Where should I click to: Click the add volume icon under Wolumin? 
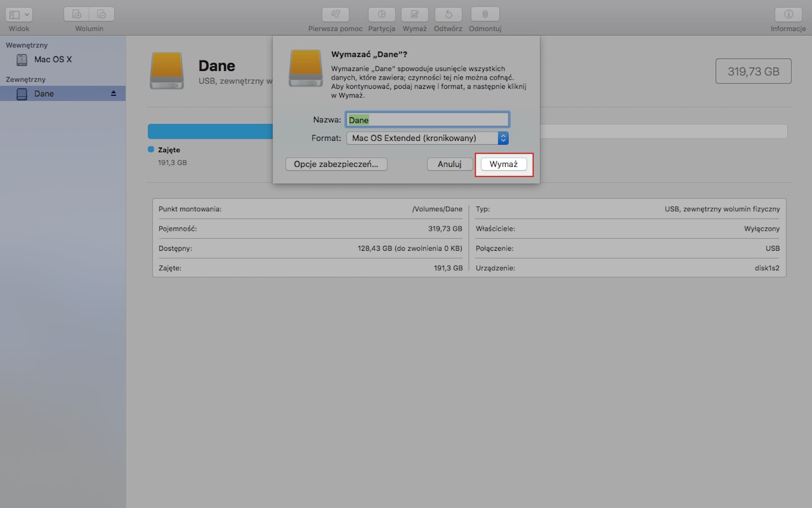click(x=76, y=14)
